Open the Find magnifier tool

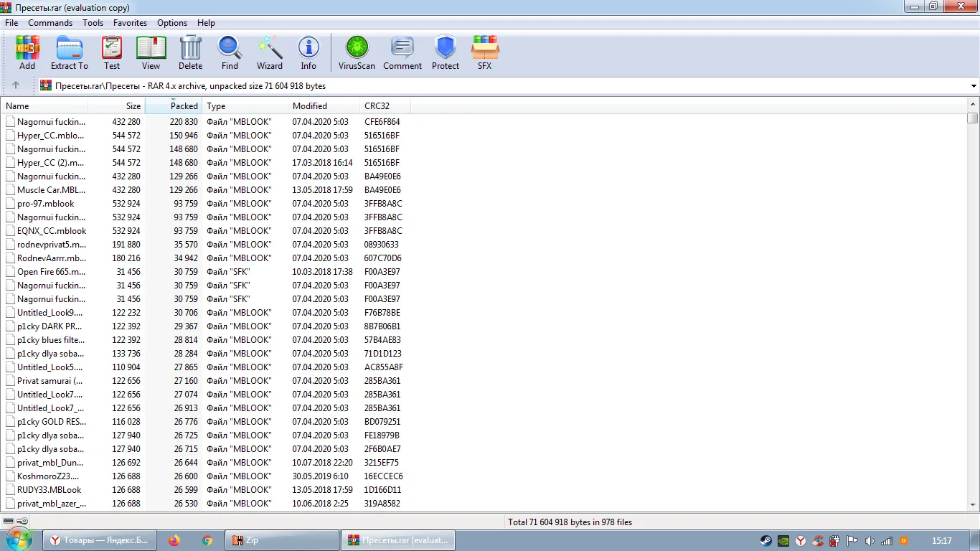[230, 53]
